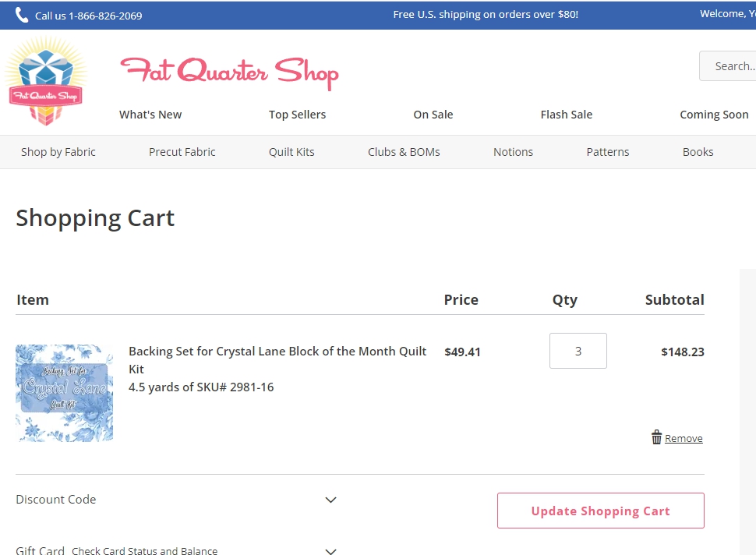This screenshot has width=756, height=555.
Task: Open the Top Sellers menu
Action: pyautogui.click(x=298, y=115)
